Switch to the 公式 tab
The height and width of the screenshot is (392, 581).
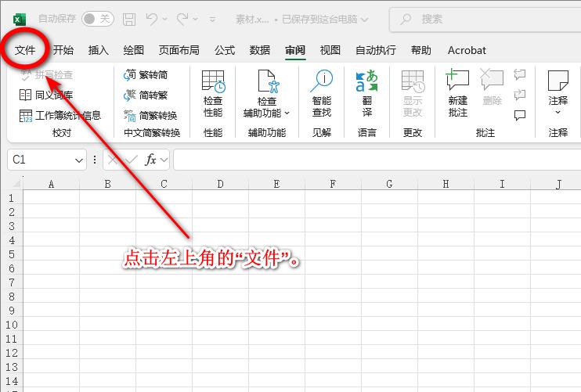tap(225, 50)
